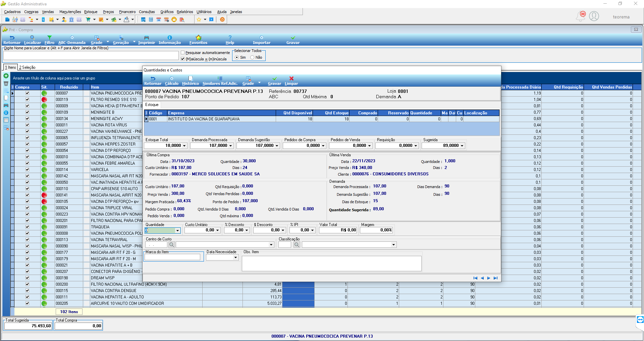644x341 pixels.
Task: Click the Favoritos star icon
Action: click(x=198, y=38)
